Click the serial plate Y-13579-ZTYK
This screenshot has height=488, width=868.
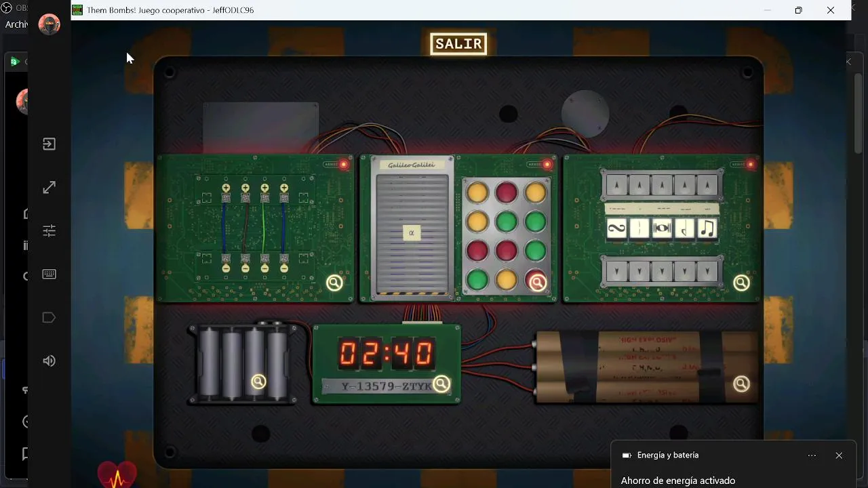click(x=386, y=386)
